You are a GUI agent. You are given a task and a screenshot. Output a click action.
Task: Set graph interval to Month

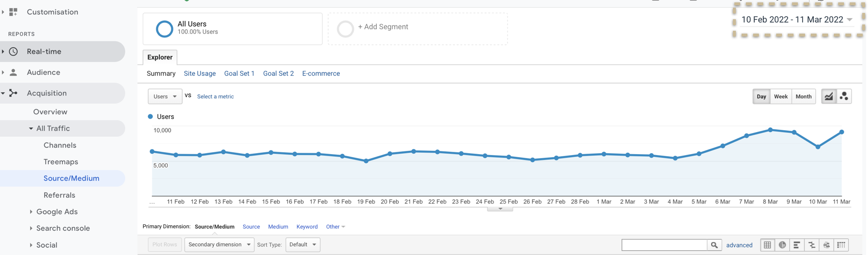click(x=803, y=97)
